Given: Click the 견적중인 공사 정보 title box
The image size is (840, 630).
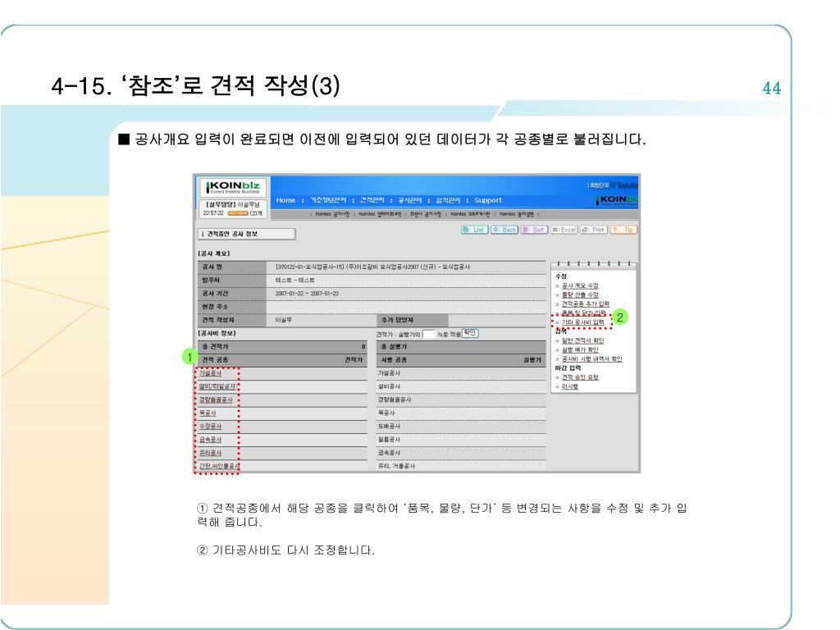Looking at the screenshot, I should point(246,234).
